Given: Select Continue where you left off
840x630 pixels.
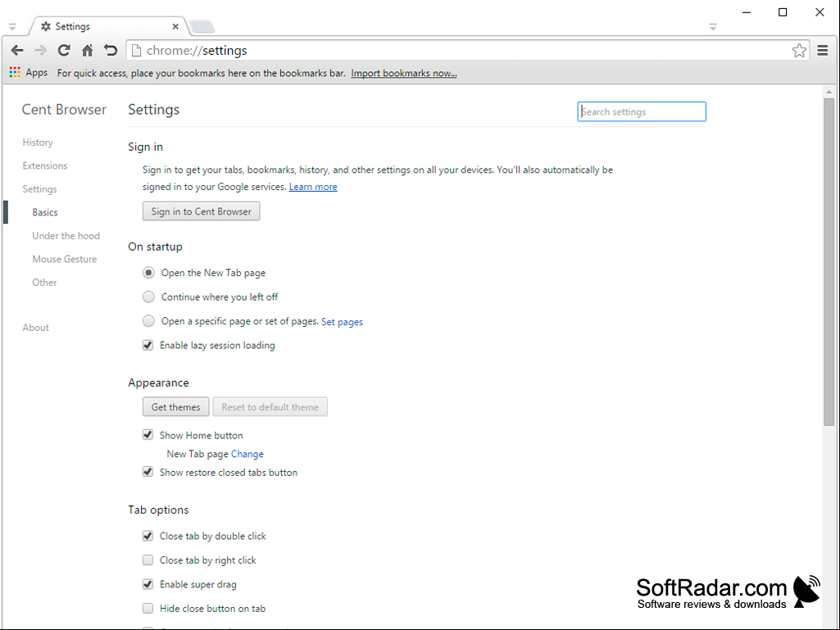Looking at the screenshot, I should 148,297.
